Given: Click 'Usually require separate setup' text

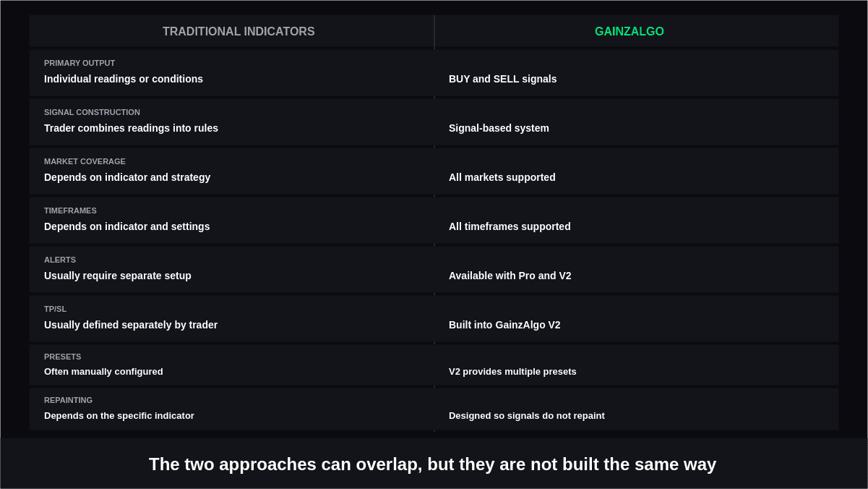Looking at the screenshot, I should click(x=118, y=276).
